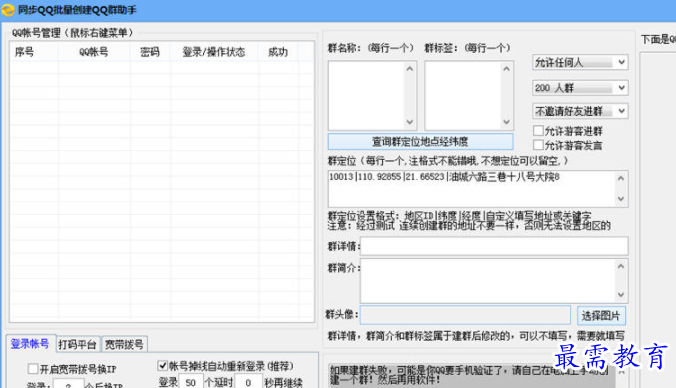This screenshot has height=388, width=676.
Task: Toggle 开启宽带拨号换IP checkbox
Action: coord(33,369)
